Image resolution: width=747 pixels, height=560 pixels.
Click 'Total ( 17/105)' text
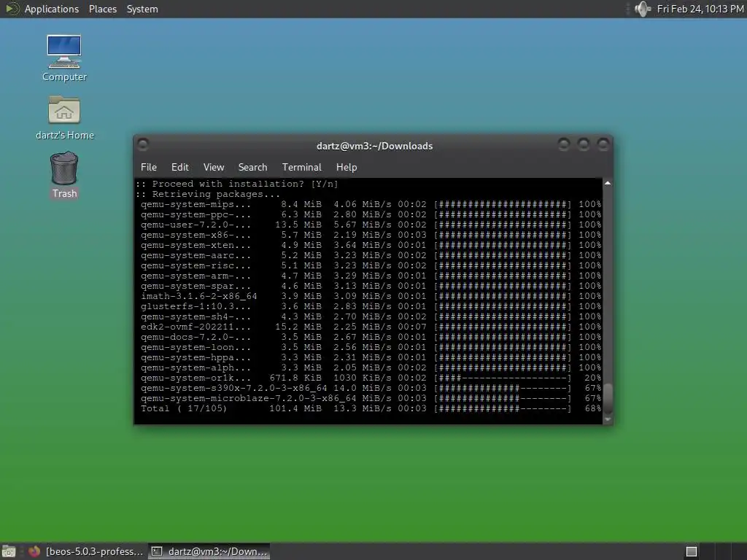183,408
